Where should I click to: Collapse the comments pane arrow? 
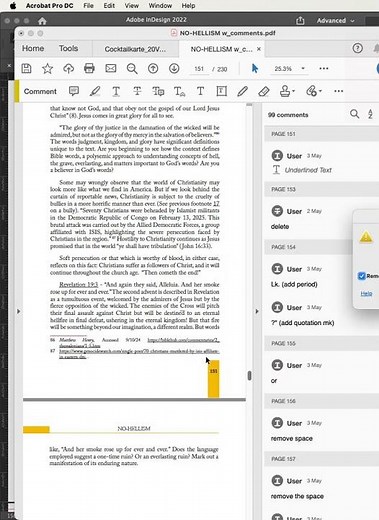257,311
